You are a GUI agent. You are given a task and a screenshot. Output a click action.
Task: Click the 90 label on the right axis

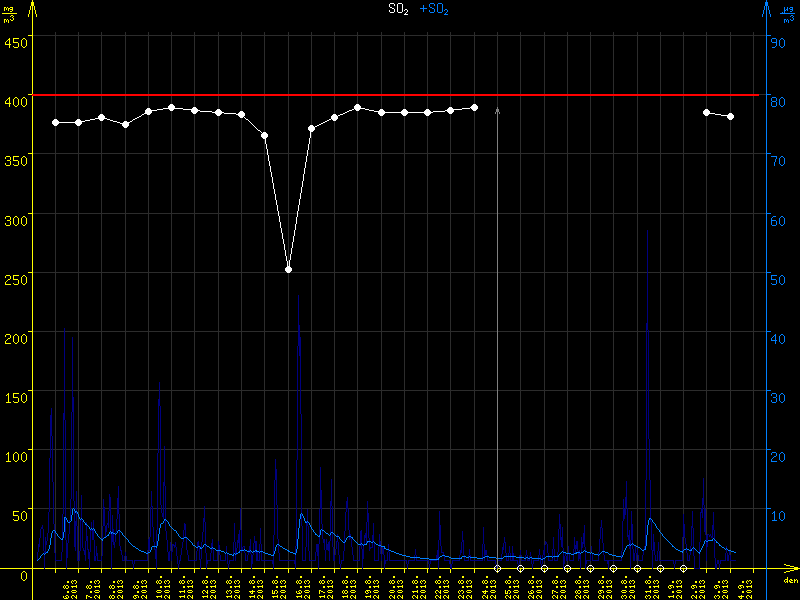[776, 42]
